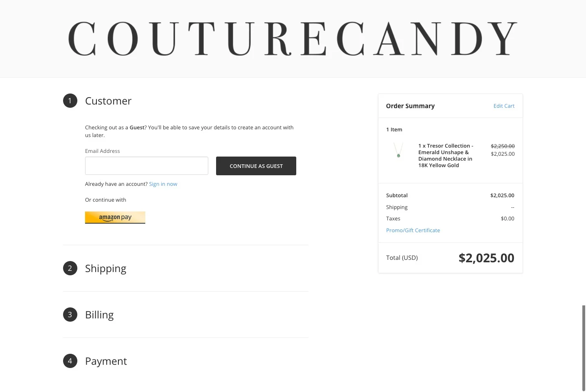Image resolution: width=586 pixels, height=392 pixels.
Task: Click step circle 2 for Shipping
Action: 70,268
